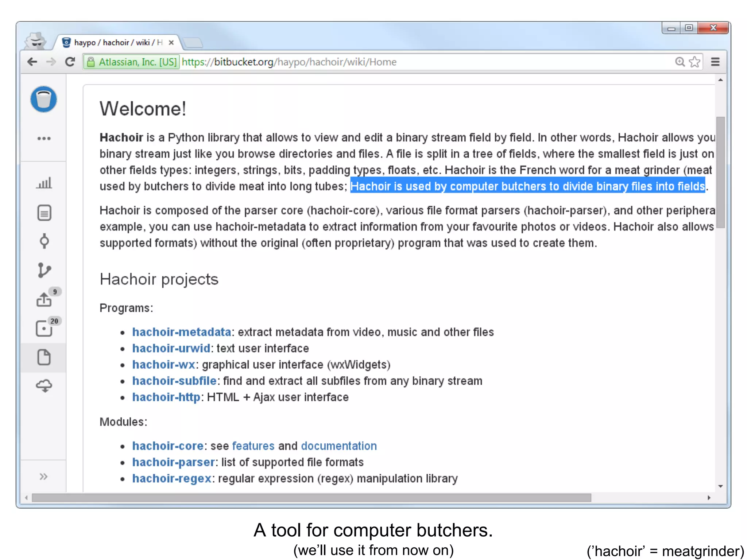This screenshot has height=560, width=747.
Task: Open the three-dots more menu in sidebar
Action: click(x=44, y=139)
